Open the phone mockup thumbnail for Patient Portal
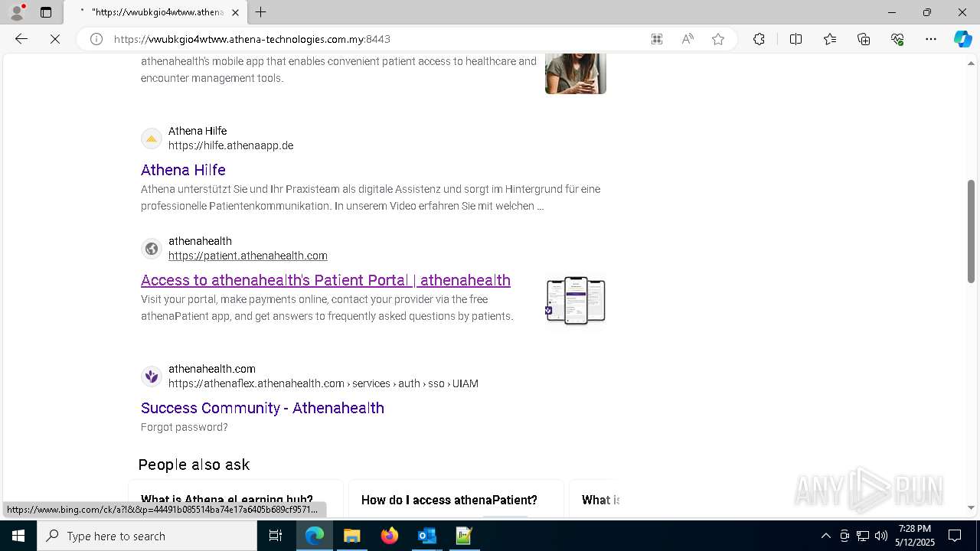Image resolution: width=980 pixels, height=551 pixels. pyautogui.click(x=576, y=302)
